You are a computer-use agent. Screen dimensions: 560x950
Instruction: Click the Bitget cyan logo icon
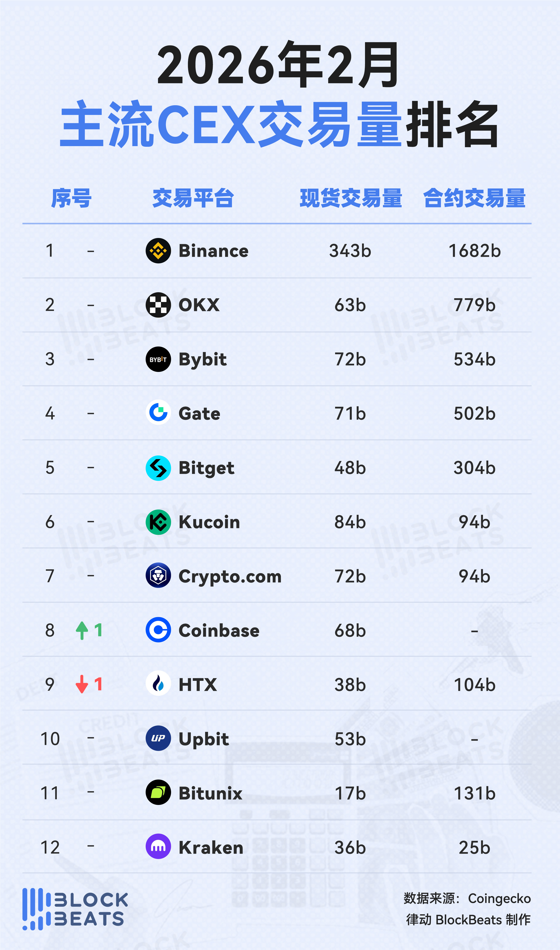(158, 468)
